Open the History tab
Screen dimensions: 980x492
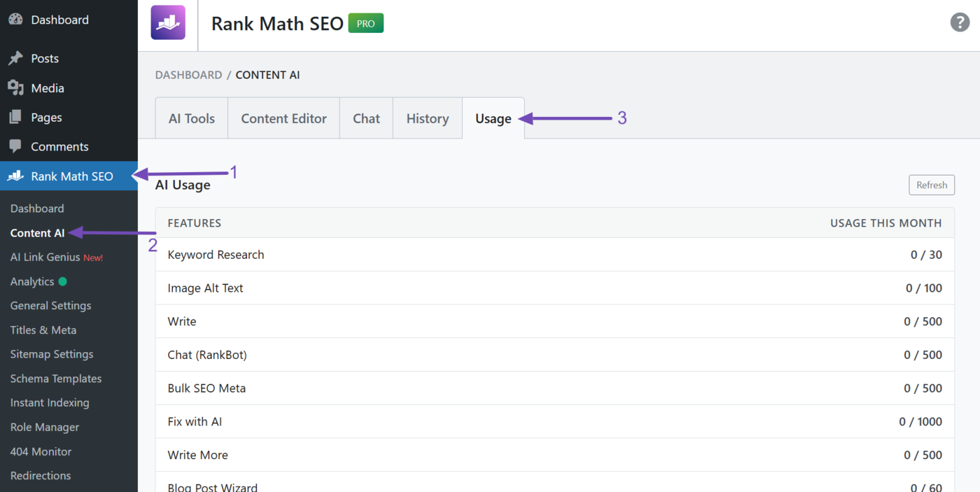click(427, 118)
